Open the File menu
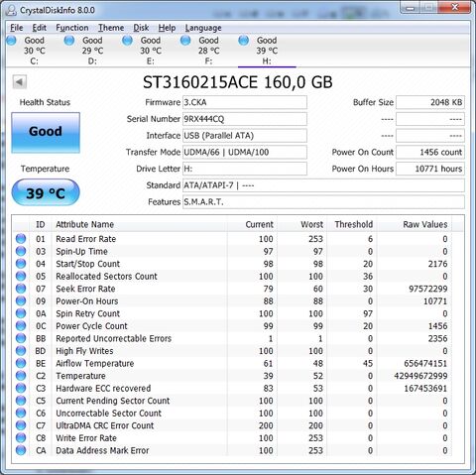Viewport: 476px width, 475px height. tap(17, 28)
